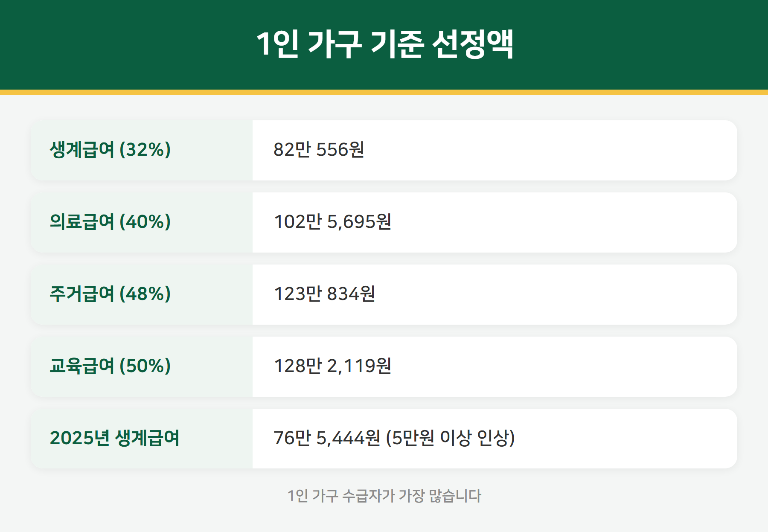This screenshot has width=768, height=532.
Task: Click the value '102만 5,695원'
Action: coord(332,222)
